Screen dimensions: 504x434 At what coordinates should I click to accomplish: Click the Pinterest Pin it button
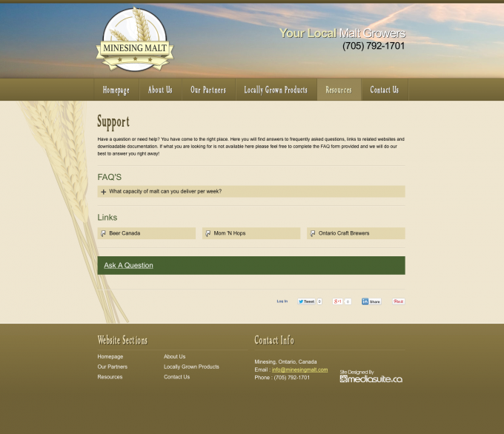tap(399, 301)
